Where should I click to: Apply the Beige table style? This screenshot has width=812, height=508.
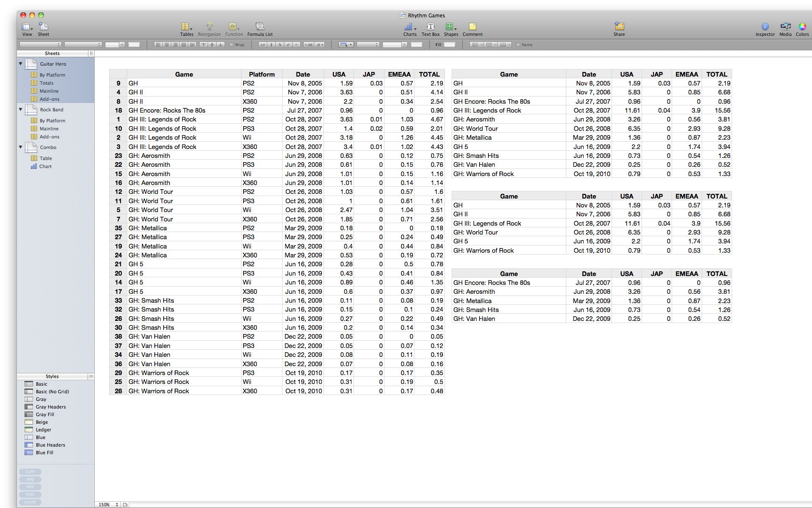(x=41, y=422)
